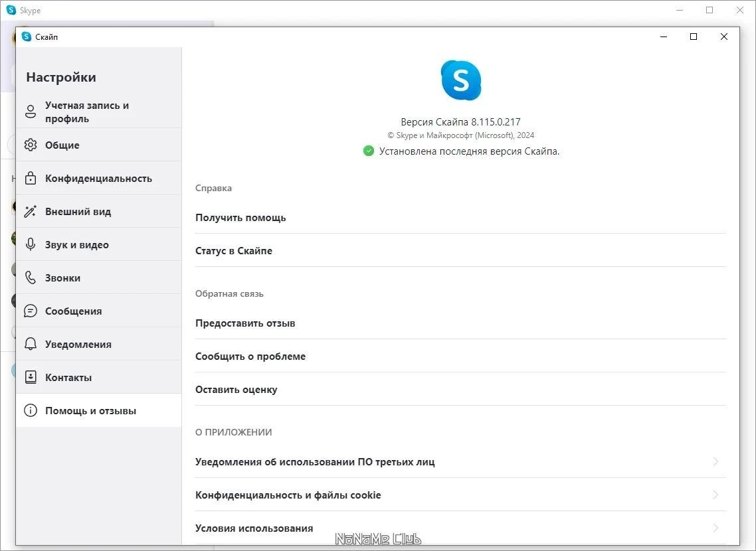Maximize the background Skype window
Screen dimensions: 756x551
pyautogui.click(x=709, y=10)
